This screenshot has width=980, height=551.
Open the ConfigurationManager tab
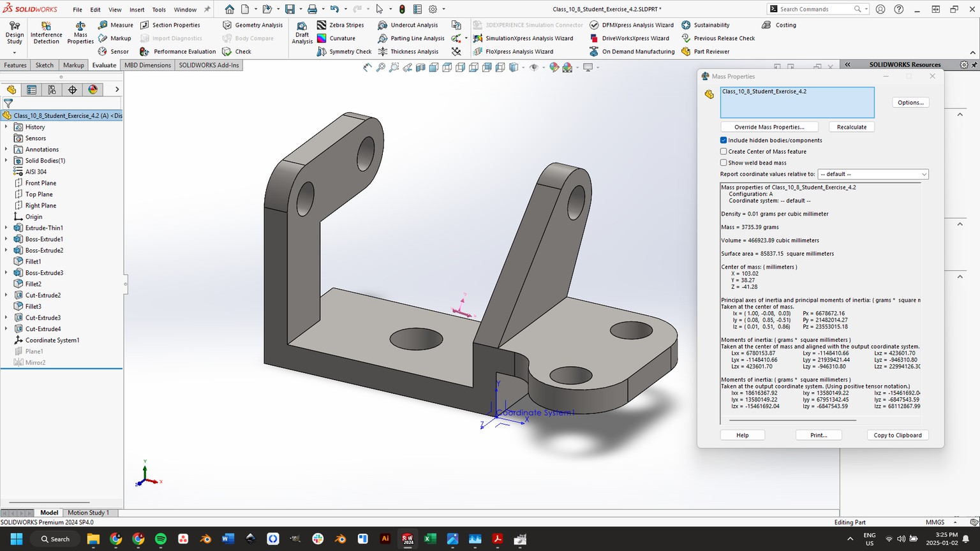(52, 90)
